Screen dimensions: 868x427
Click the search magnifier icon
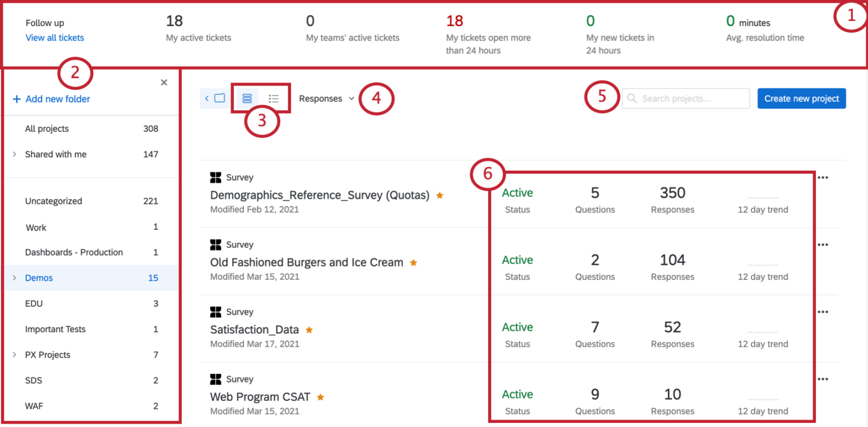pos(632,98)
